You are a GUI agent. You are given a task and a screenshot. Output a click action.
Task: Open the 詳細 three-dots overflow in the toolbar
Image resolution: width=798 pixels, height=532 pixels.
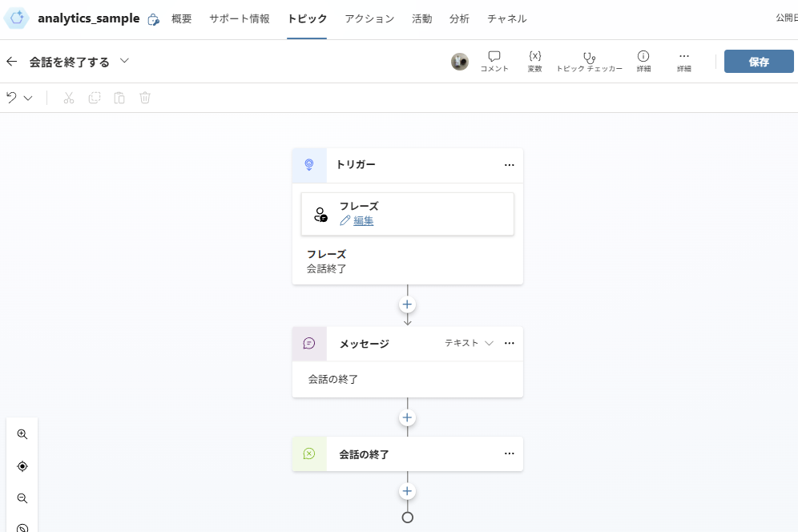click(684, 62)
